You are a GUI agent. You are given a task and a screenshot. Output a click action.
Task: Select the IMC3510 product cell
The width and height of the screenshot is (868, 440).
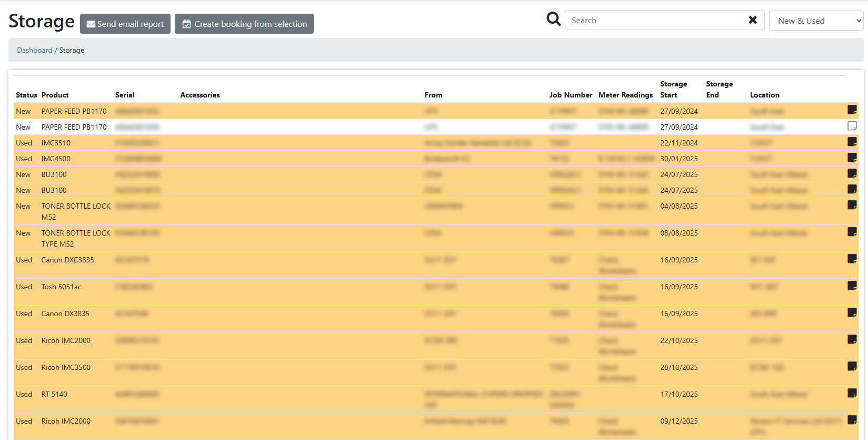pyautogui.click(x=56, y=143)
